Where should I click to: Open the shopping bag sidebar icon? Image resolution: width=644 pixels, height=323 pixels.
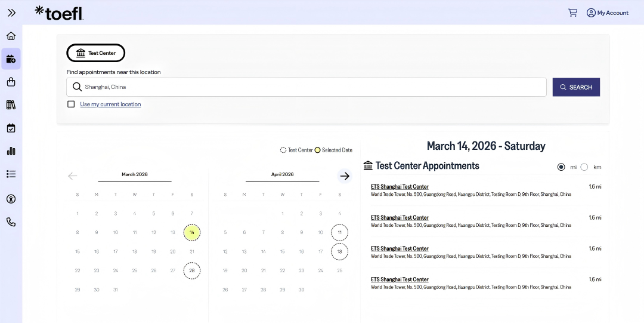pyautogui.click(x=11, y=82)
